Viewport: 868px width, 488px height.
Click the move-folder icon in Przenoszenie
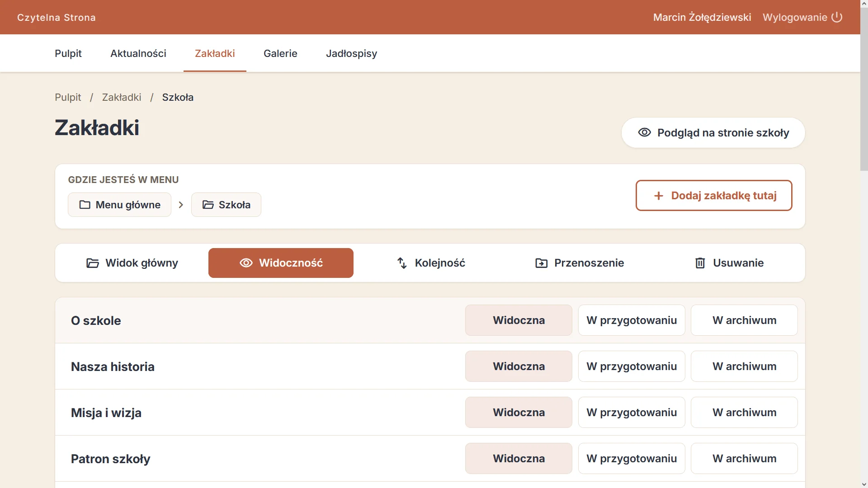click(541, 263)
